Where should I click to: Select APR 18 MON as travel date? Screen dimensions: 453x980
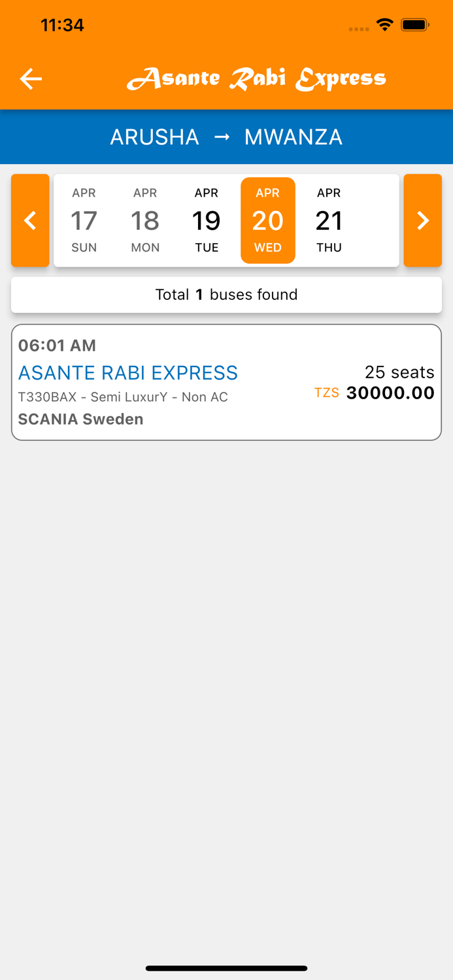[x=145, y=220]
